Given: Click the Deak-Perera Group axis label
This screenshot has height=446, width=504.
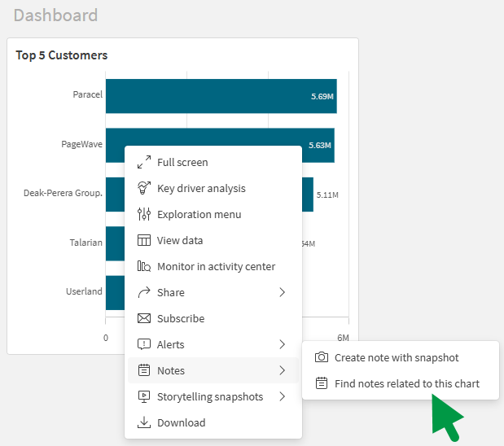Looking at the screenshot, I should point(63,193).
